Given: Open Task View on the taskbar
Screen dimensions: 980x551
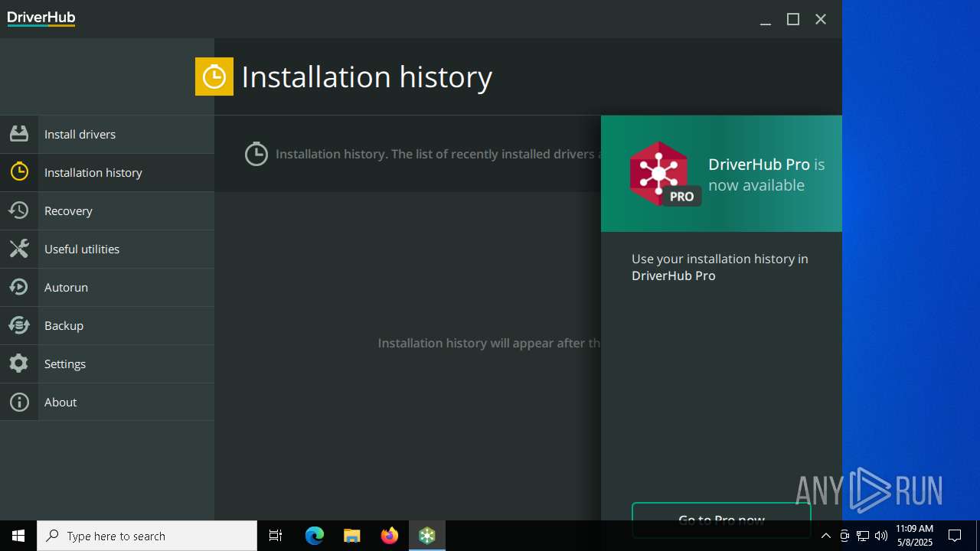Looking at the screenshot, I should coord(276,536).
